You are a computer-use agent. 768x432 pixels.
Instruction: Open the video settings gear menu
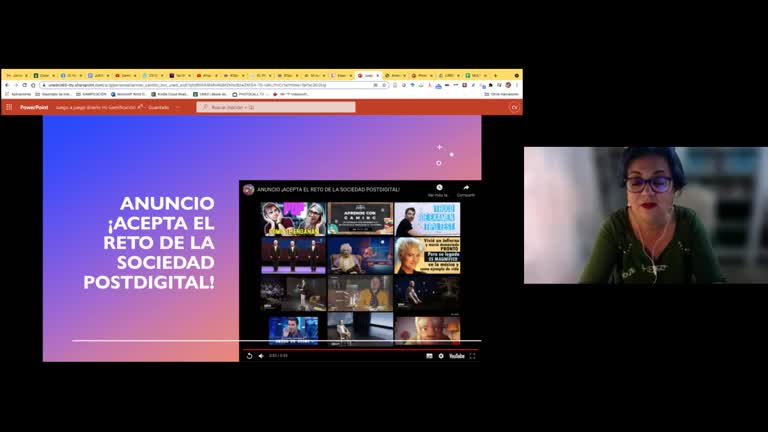pos(439,355)
